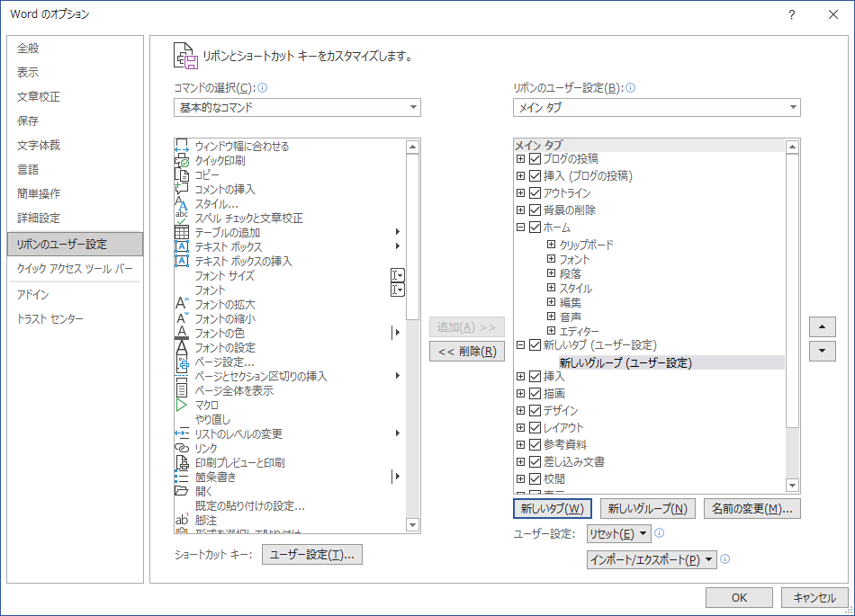This screenshot has width=855, height=616.
Task: Toggle the 挿入 (ブログの投稿) checkbox
Action: (535, 176)
